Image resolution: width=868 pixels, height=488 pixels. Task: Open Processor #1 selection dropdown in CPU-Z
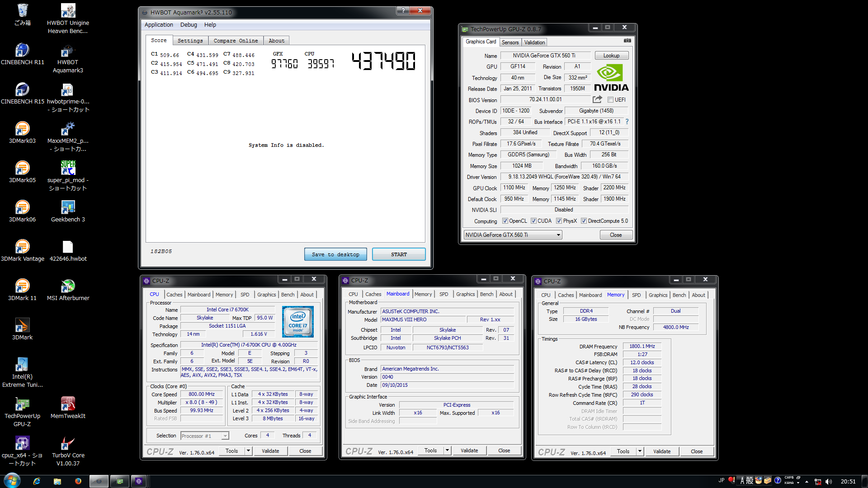[x=205, y=436]
